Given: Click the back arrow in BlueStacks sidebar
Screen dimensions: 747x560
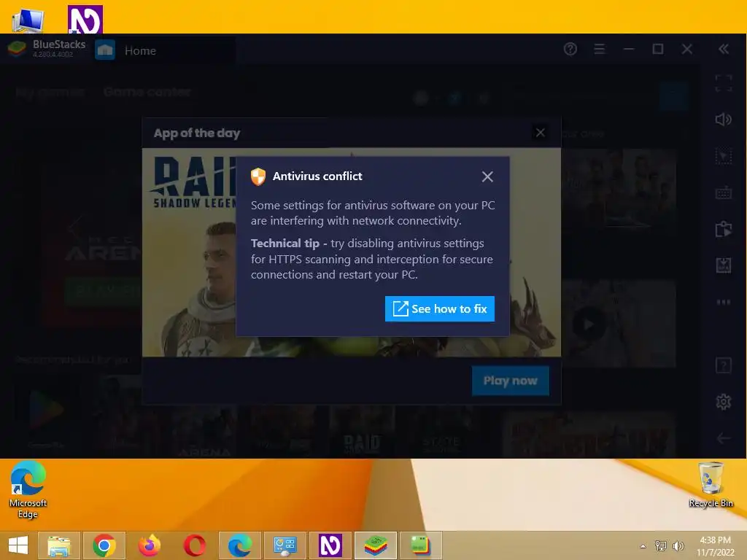Looking at the screenshot, I should tap(723, 438).
